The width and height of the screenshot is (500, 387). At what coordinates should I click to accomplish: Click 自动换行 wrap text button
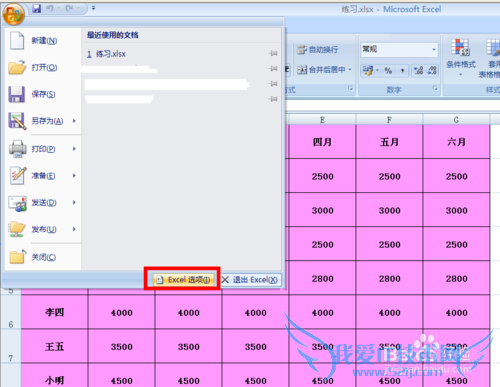click(x=317, y=50)
